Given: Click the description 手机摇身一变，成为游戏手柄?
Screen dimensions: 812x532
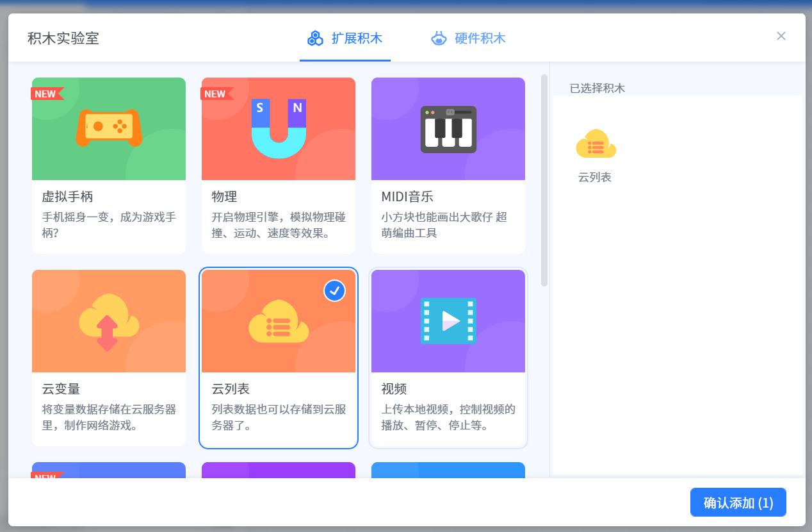Looking at the screenshot, I should tap(109, 225).
